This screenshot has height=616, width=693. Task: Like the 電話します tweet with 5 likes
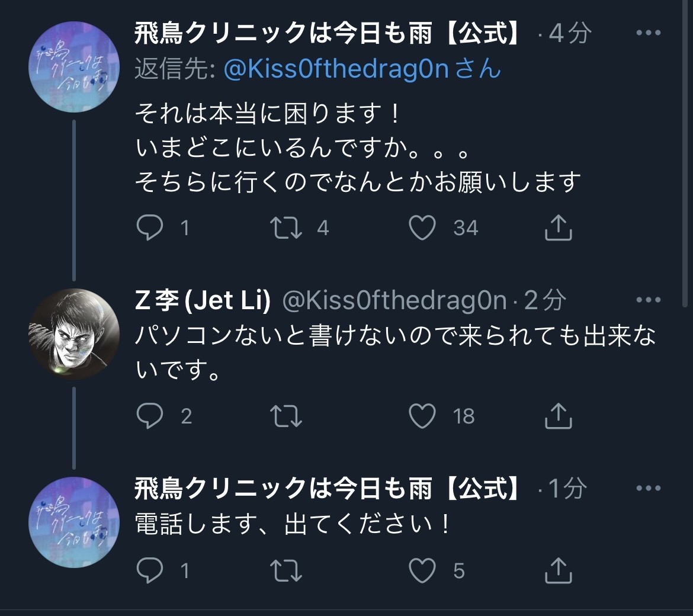(x=423, y=570)
